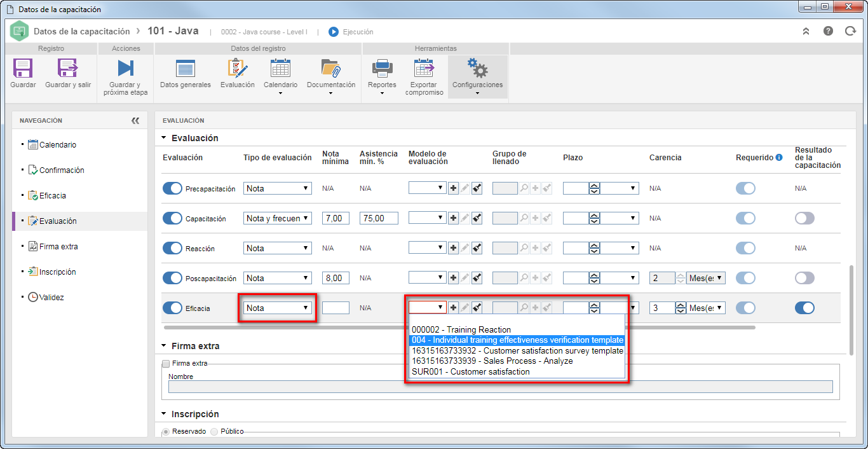The height and width of the screenshot is (449, 868).
Task: Check the Firma extra checkbox
Action: click(x=166, y=364)
